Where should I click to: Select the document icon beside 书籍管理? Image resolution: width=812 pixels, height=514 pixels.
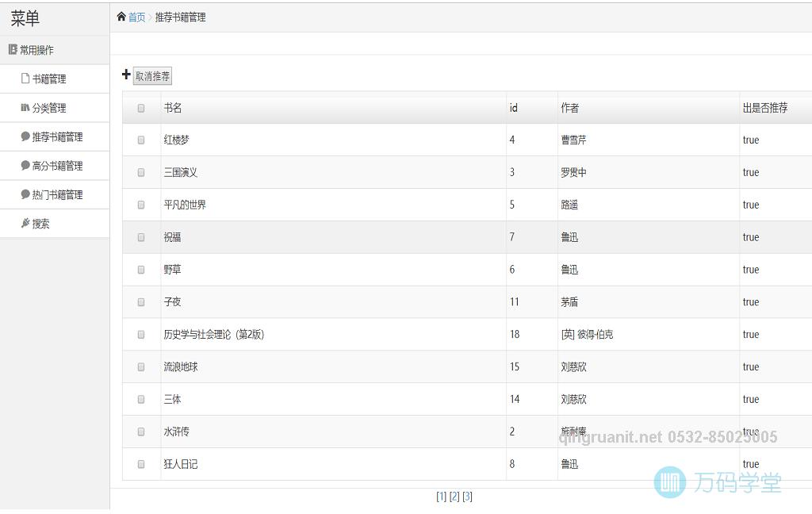pos(24,79)
